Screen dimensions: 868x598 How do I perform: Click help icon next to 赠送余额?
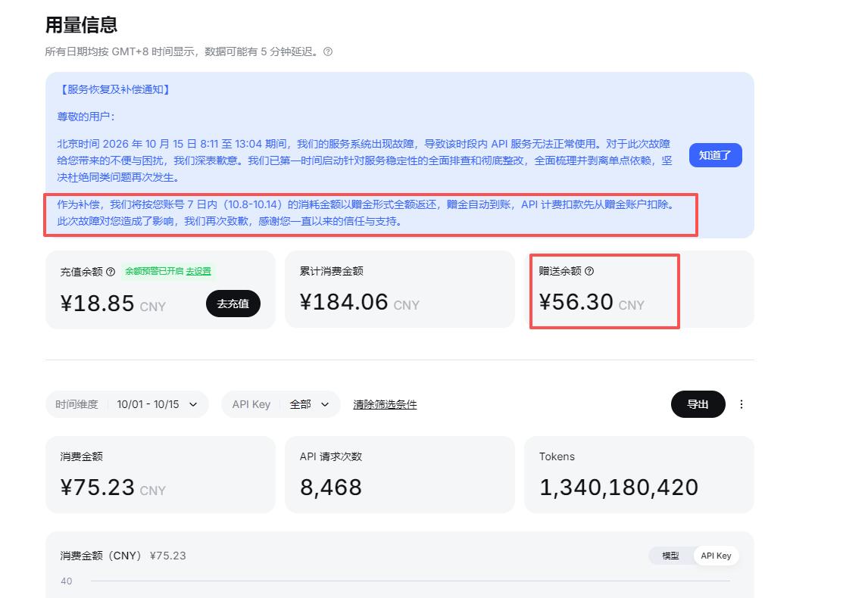pos(589,271)
